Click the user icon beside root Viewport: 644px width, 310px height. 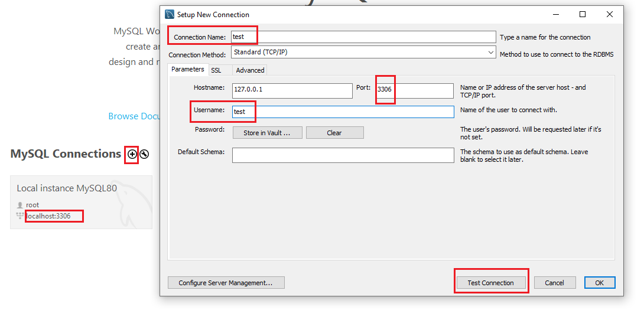point(20,205)
